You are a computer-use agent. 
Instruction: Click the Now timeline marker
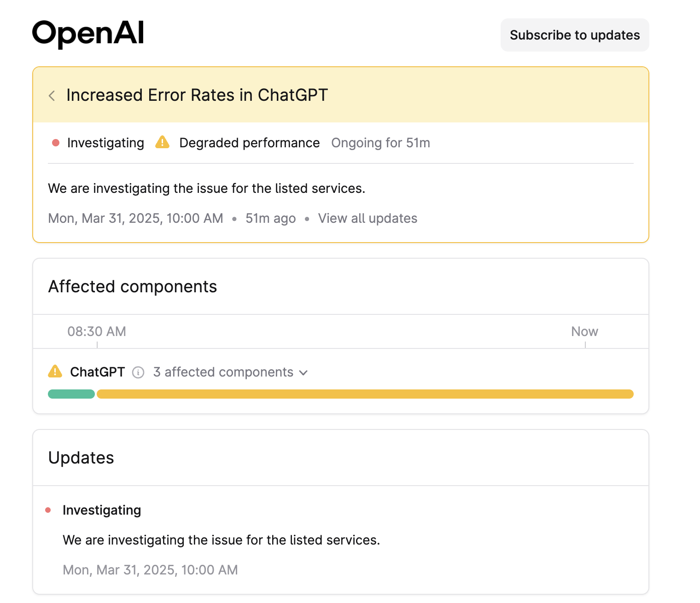point(584,331)
